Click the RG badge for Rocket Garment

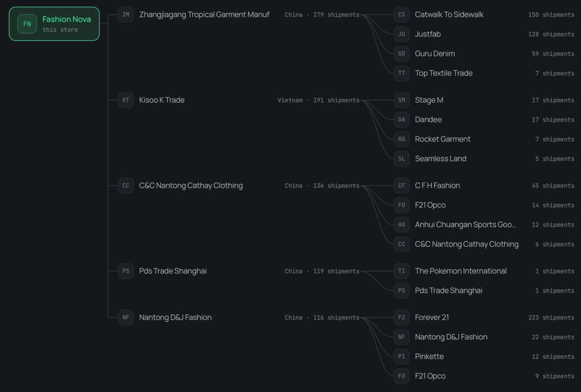(402, 139)
